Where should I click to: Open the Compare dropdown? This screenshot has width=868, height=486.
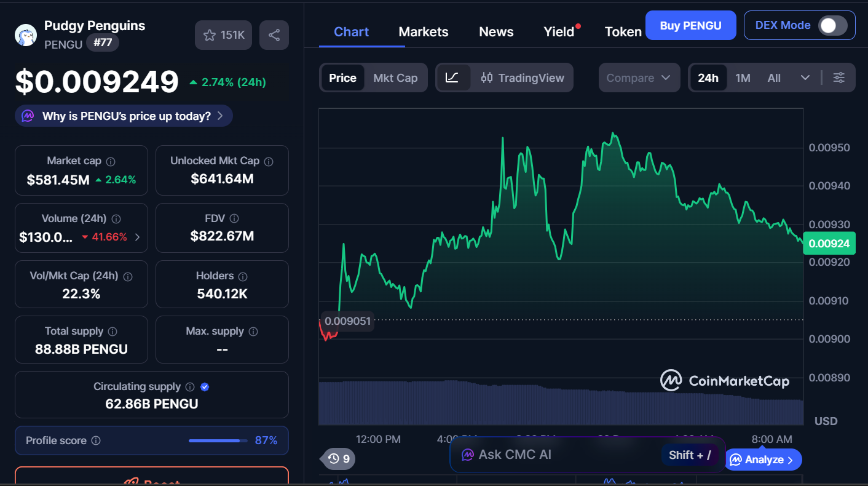639,78
